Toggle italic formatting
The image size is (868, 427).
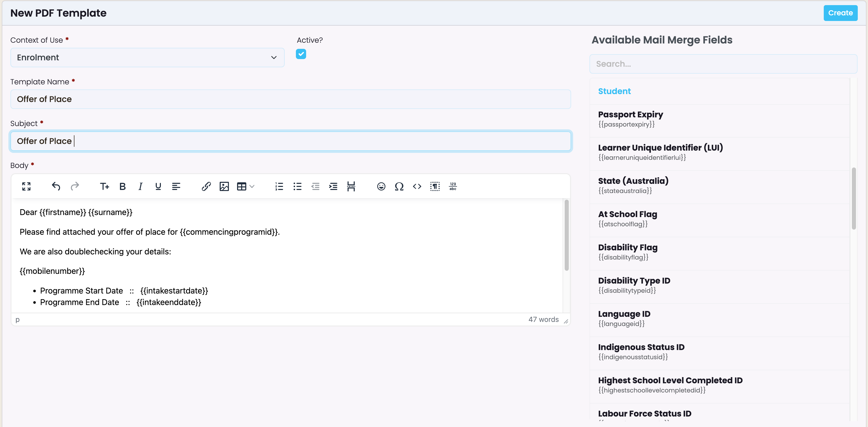[x=140, y=186]
